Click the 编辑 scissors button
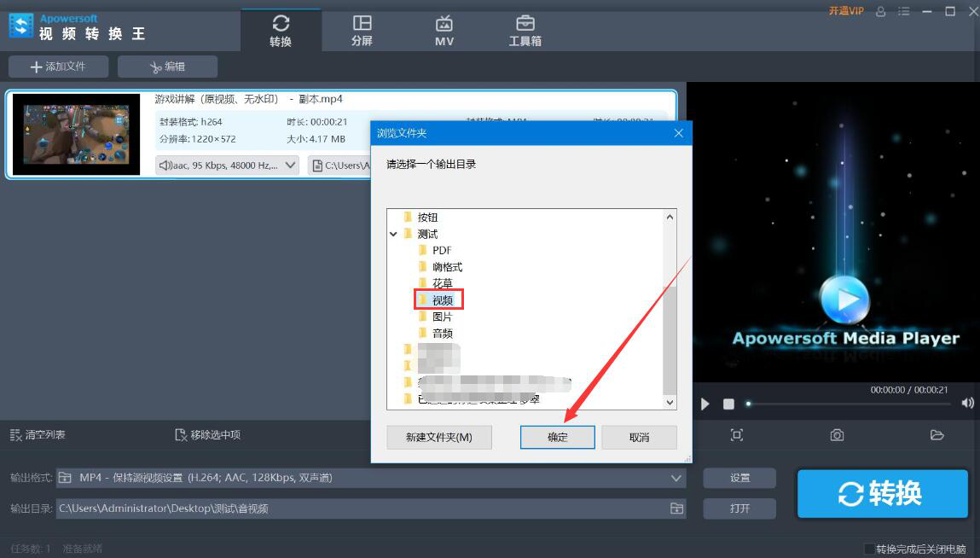This screenshot has width=980, height=558. click(x=167, y=67)
